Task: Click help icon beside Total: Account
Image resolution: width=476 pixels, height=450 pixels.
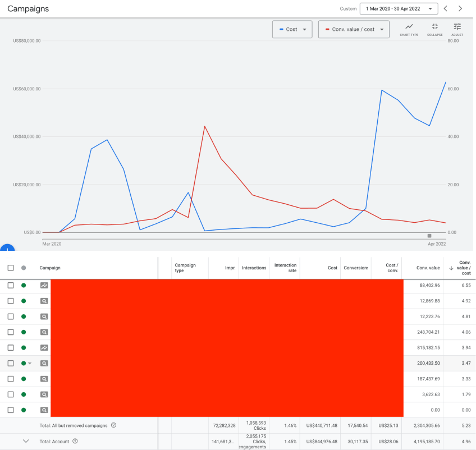Action: pos(75,442)
